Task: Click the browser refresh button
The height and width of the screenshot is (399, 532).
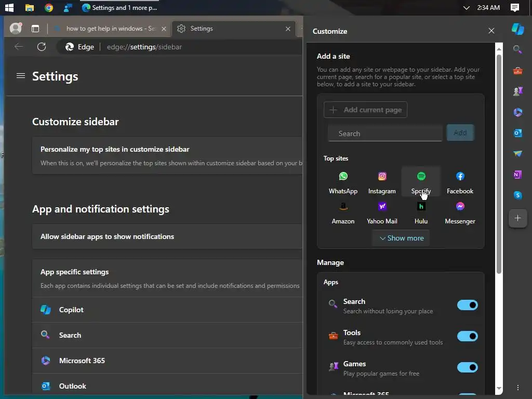Action: (42, 47)
